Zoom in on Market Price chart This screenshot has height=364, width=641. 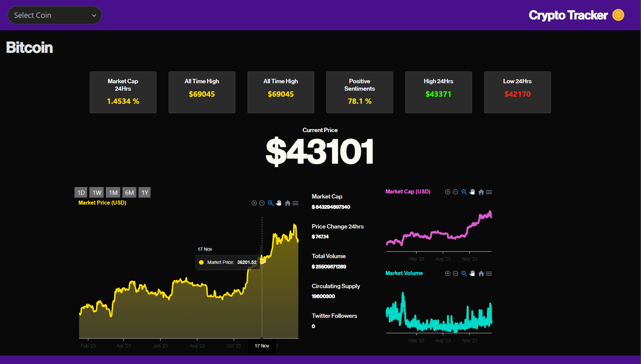pos(254,203)
